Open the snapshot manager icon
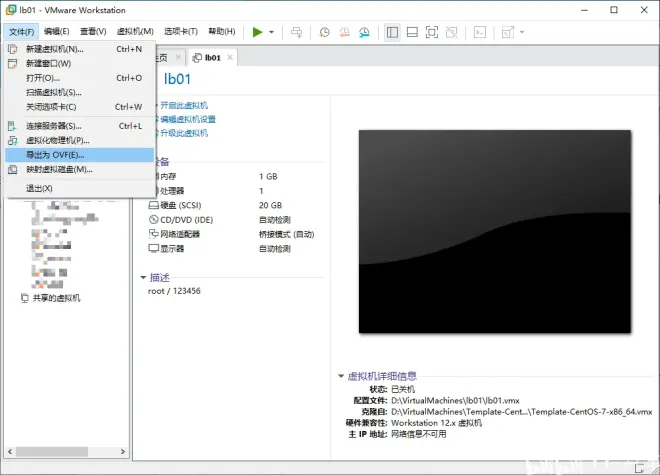Viewport: 660px width, 475px height. click(x=365, y=32)
